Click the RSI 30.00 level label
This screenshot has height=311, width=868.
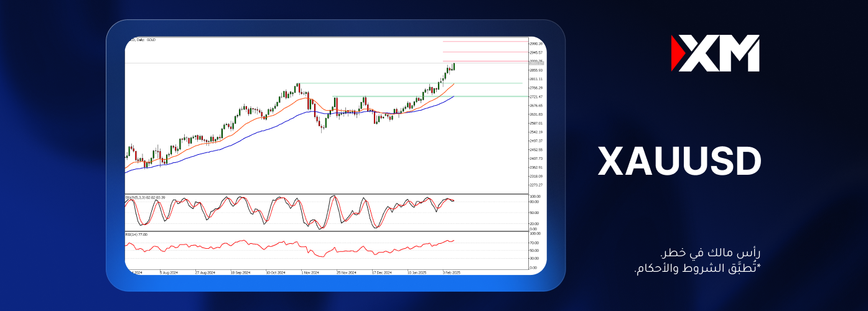[534, 258]
